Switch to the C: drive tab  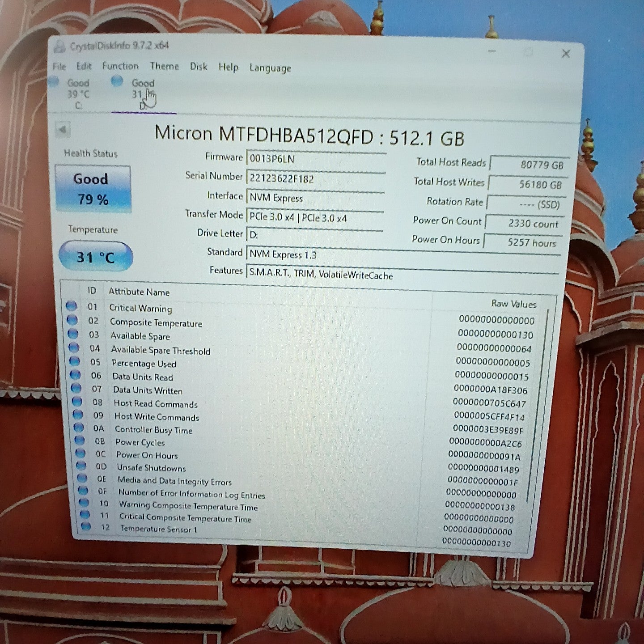point(77,94)
